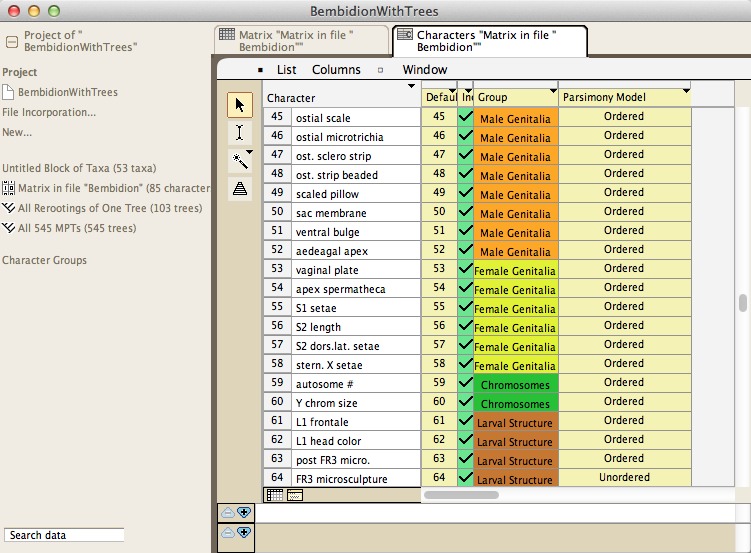Click the New... link in Project panel
Screen dimensions: 751x553
[x=17, y=132]
